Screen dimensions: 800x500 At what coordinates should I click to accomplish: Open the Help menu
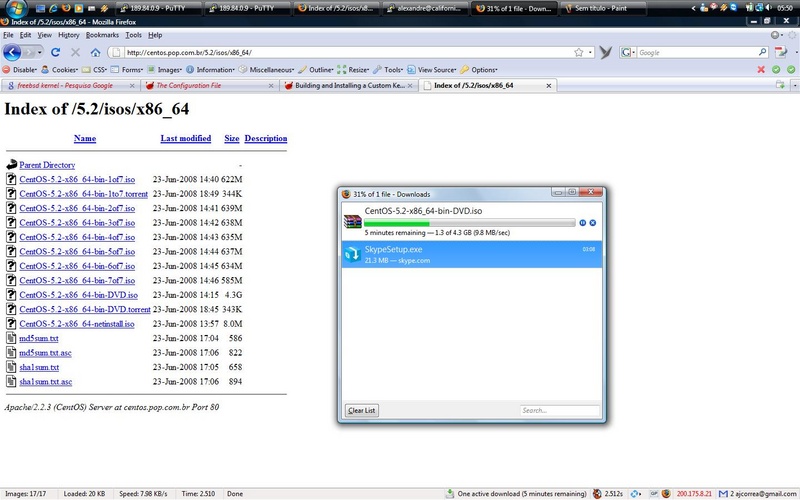tap(155, 35)
